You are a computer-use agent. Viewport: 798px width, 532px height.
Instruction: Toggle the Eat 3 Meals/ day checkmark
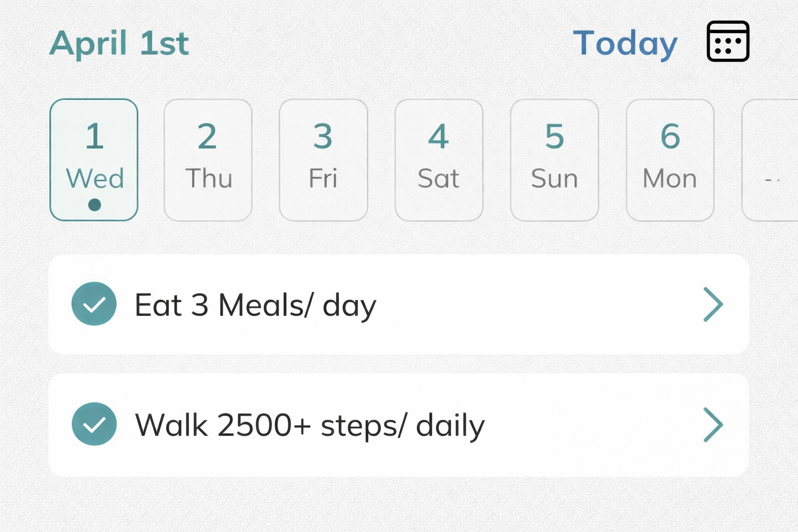(94, 304)
